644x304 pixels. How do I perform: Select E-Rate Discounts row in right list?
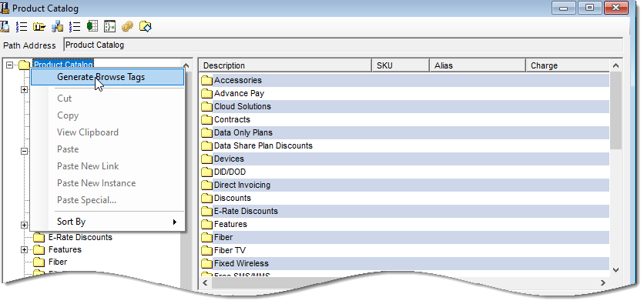[x=404, y=212]
